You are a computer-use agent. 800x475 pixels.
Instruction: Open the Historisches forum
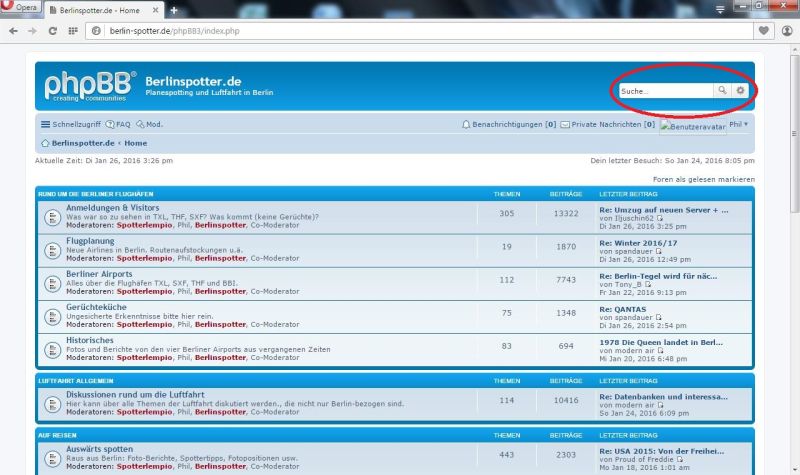[x=90, y=340]
